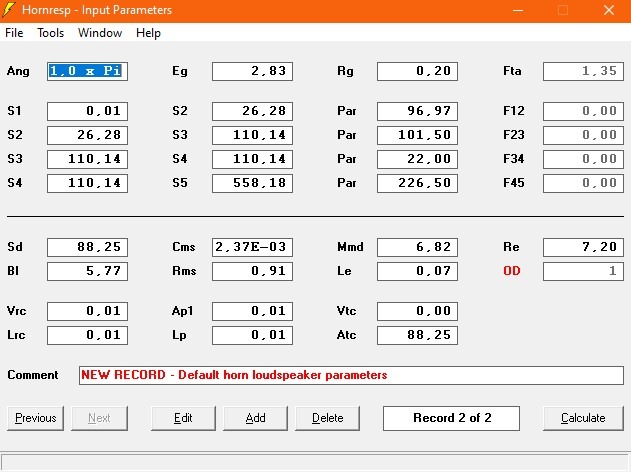Click the Cms label
Screen dimensions: 631x472
coord(184,247)
